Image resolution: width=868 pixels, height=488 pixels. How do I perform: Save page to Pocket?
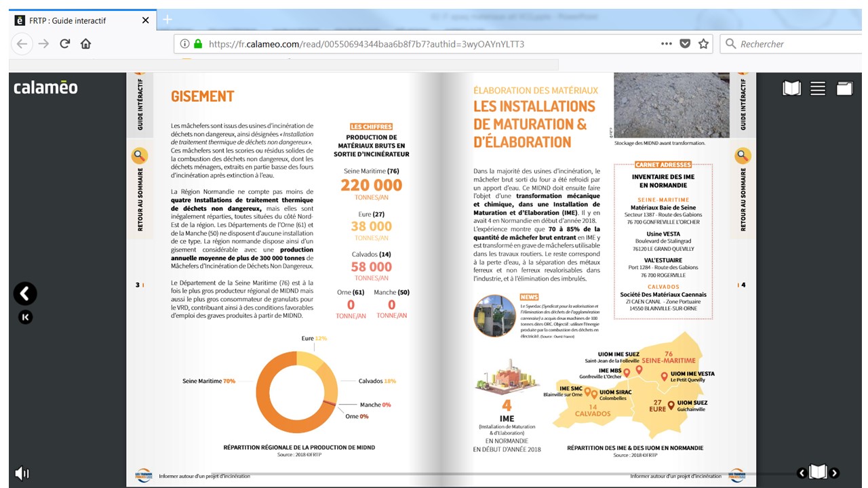685,44
